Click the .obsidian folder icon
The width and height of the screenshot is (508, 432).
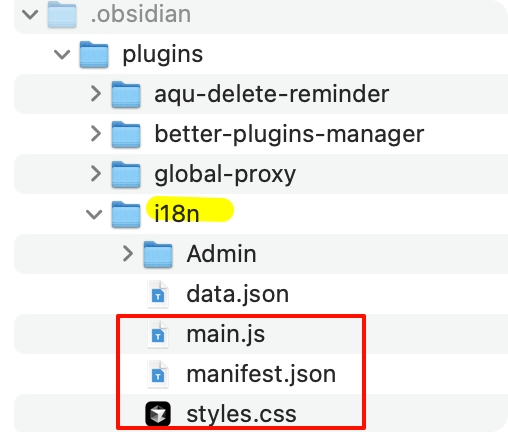pyautogui.click(x=62, y=14)
